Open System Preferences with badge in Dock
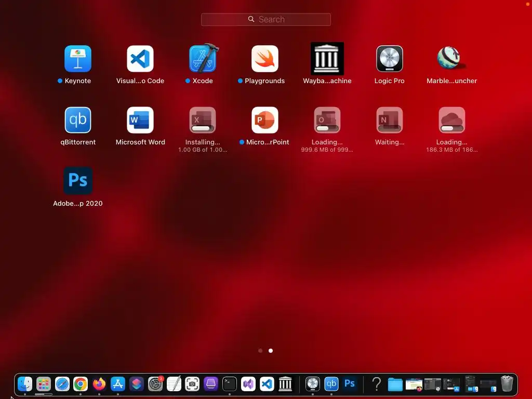Image resolution: width=532 pixels, height=399 pixels. pyautogui.click(x=155, y=384)
